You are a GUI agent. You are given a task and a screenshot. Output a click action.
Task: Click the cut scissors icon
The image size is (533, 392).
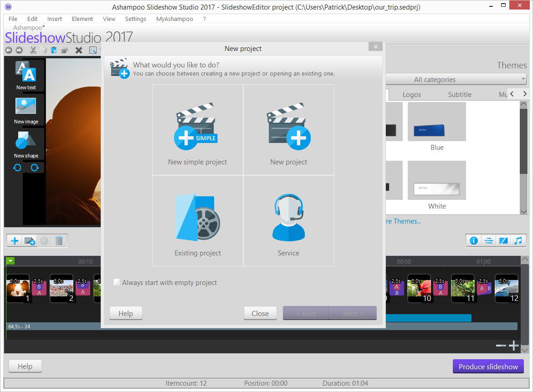[x=33, y=50]
